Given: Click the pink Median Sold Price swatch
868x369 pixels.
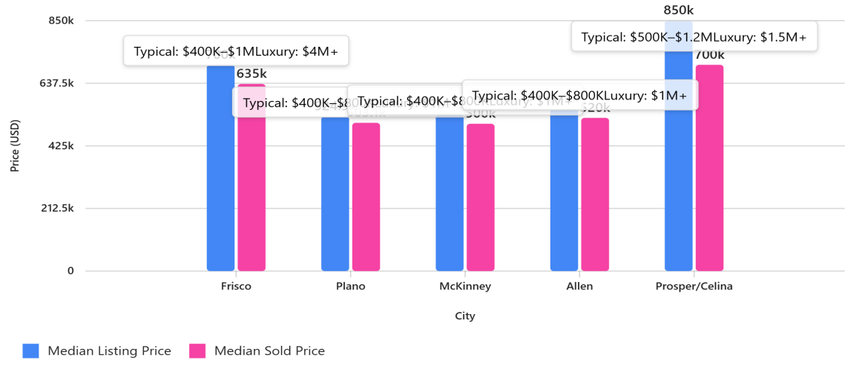Looking at the screenshot, I should [x=197, y=351].
